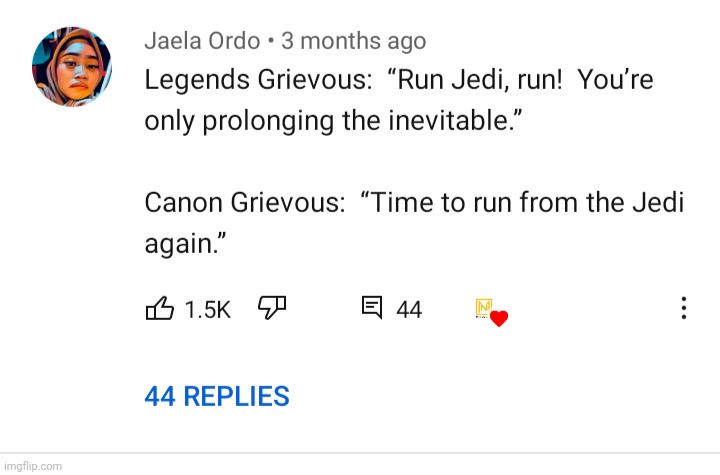Click the 44 reply count number

pyautogui.click(x=409, y=310)
